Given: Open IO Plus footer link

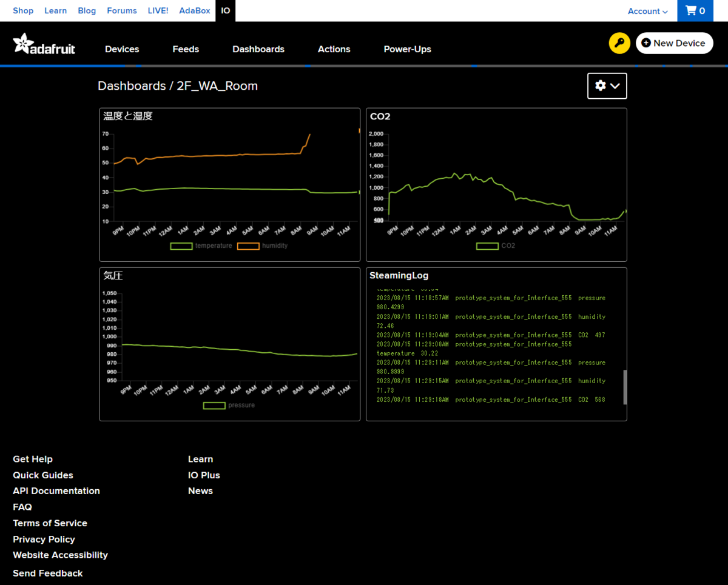Looking at the screenshot, I should [x=204, y=475].
